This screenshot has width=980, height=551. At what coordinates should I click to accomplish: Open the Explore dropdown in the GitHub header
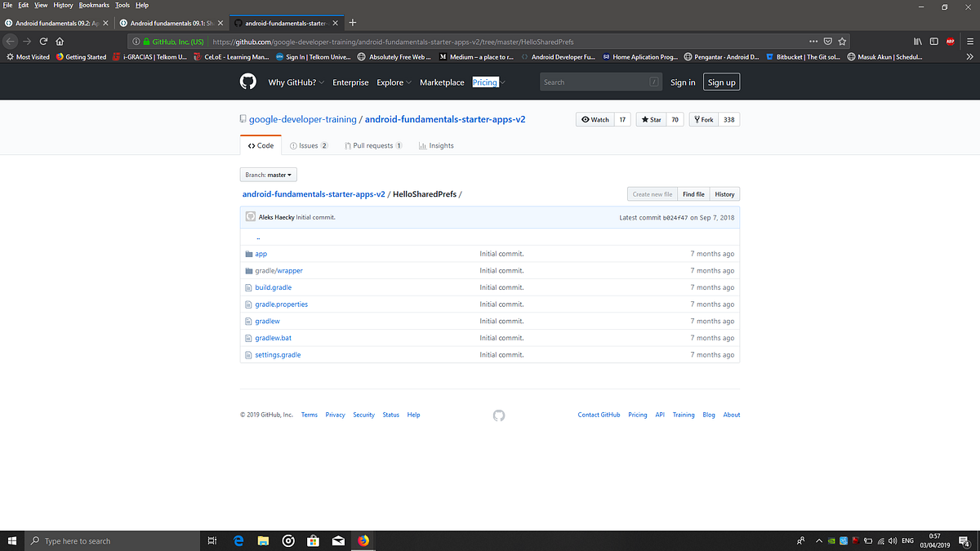[392, 82]
